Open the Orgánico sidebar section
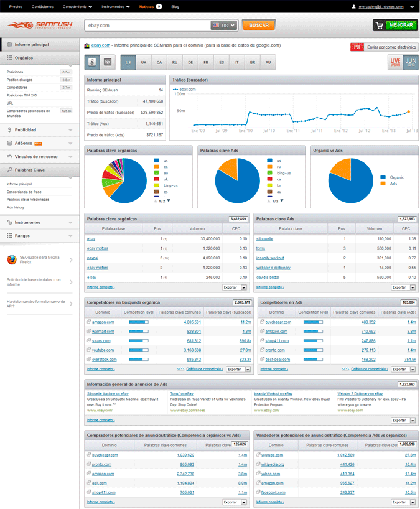This screenshot has width=420, height=509. click(40, 58)
